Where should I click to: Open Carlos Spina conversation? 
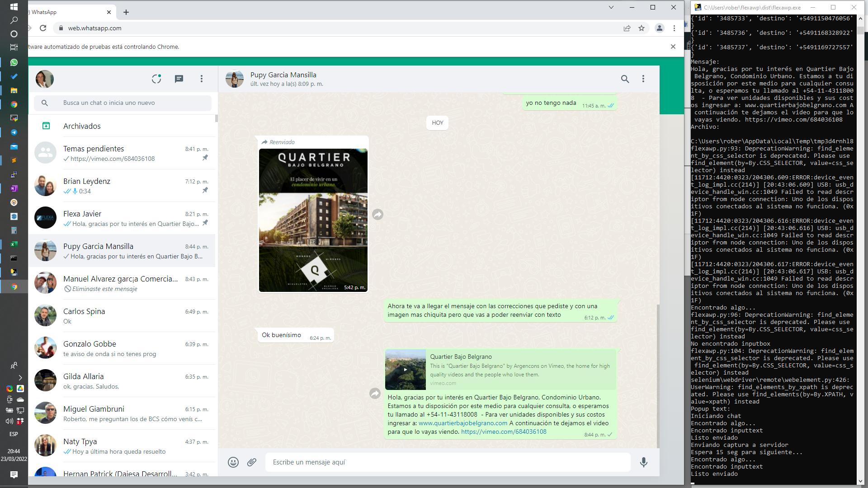click(x=122, y=316)
